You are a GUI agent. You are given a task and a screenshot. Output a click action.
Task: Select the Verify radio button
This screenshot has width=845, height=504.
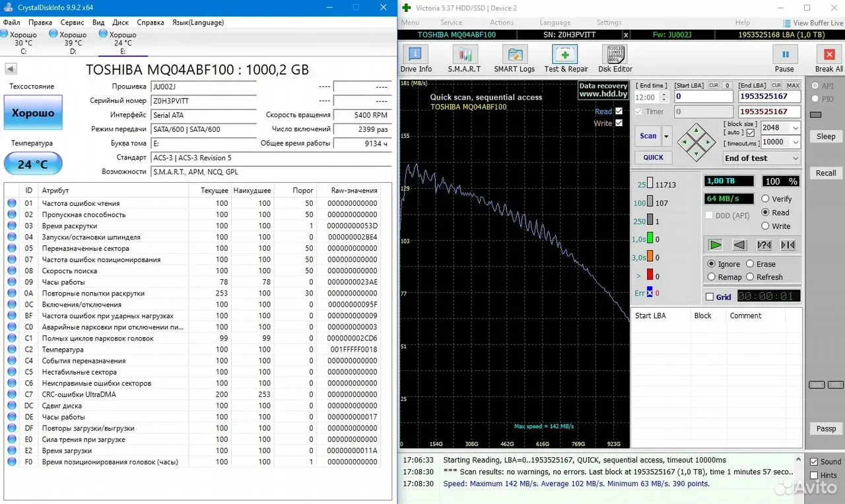click(766, 199)
